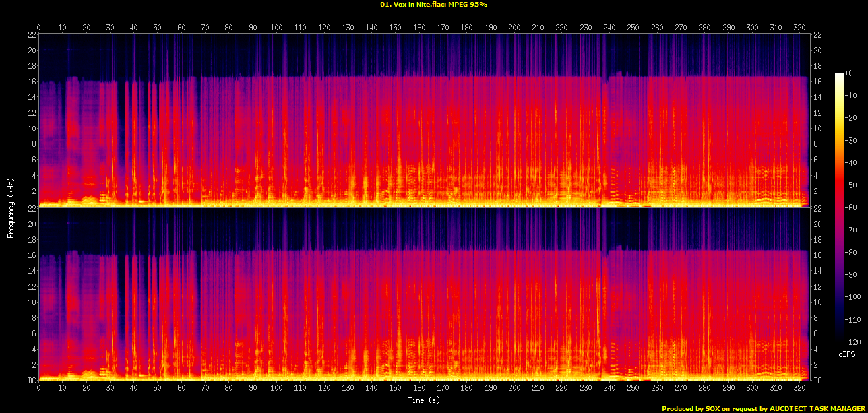Click the 150 second marker on bottom time axis
868x413 pixels.
[396, 388]
